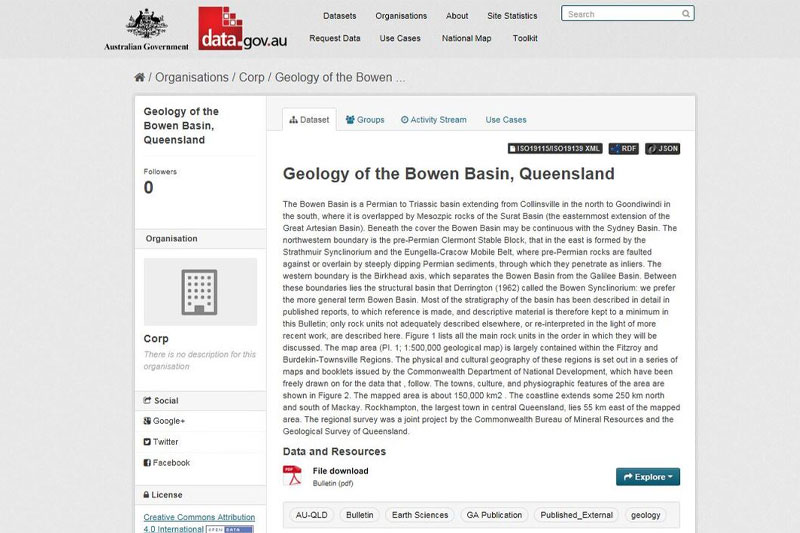Viewport: 800px width, 533px height.
Task: Click the JSON export button
Action: (662, 149)
